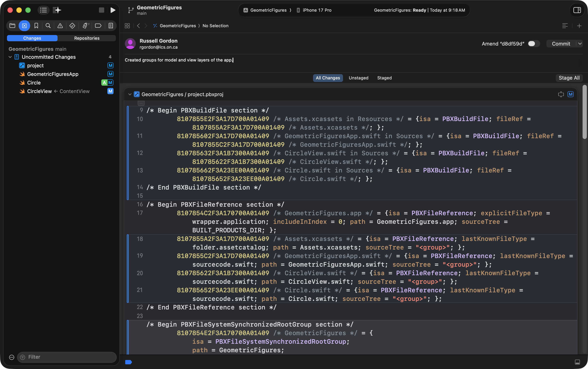Toggle the debug area button at bottom right
This screenshot has width=588, height=369.
coord(577,362)
